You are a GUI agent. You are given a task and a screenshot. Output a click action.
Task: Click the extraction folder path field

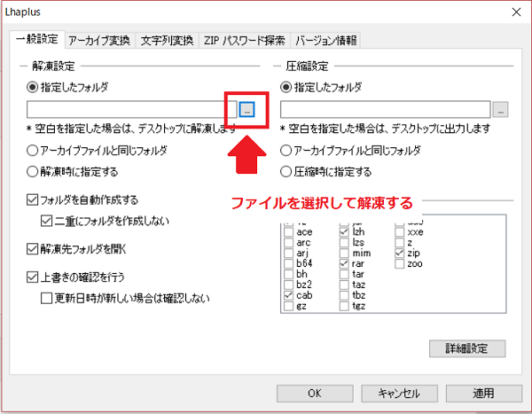pos(131,109)
